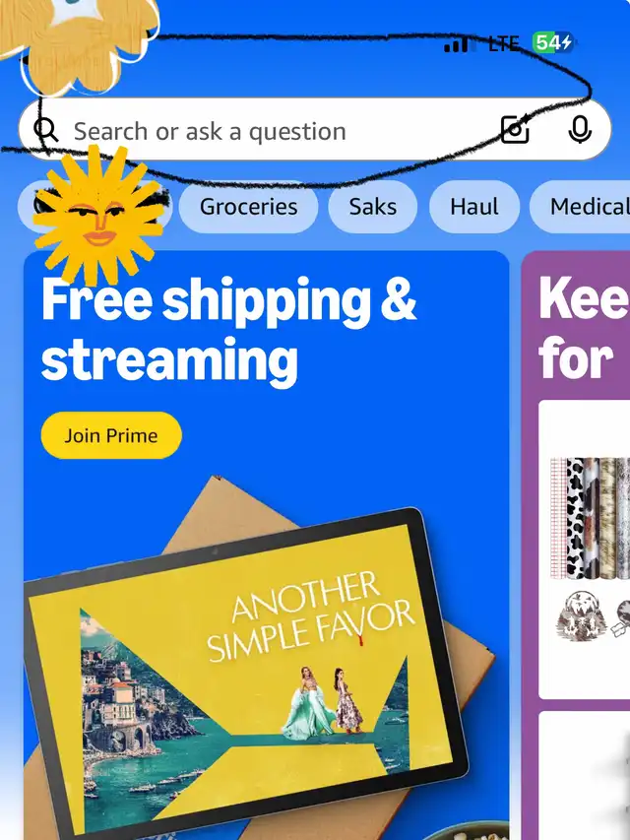Image resolution: width=630 pixels, height=840 pixels.
Task: Open the Medical category chip
Action: pyautogui.click(x=580, y=207)
